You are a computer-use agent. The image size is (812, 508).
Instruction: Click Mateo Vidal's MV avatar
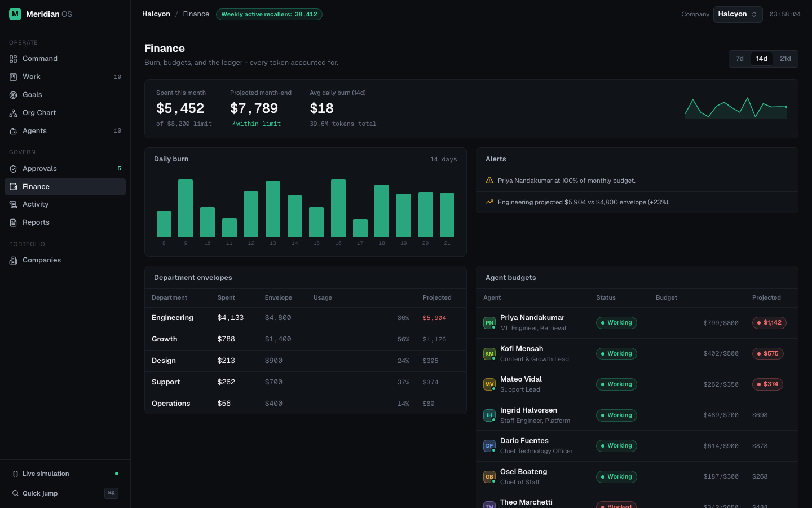[x=489, y=384]
